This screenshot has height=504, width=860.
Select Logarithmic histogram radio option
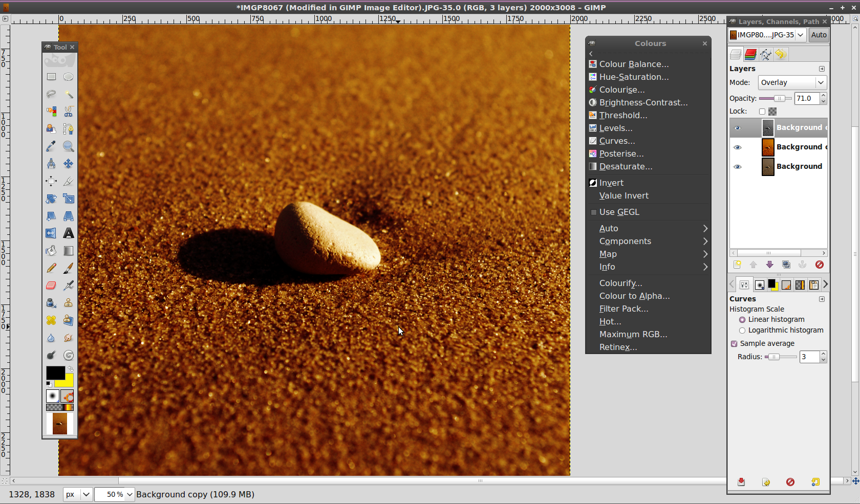coord(742,331)
